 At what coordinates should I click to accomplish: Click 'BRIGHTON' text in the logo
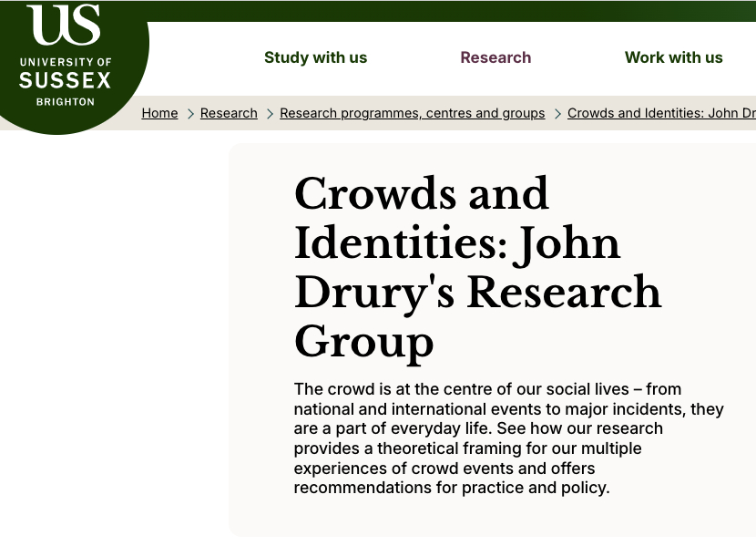point(65,101)
